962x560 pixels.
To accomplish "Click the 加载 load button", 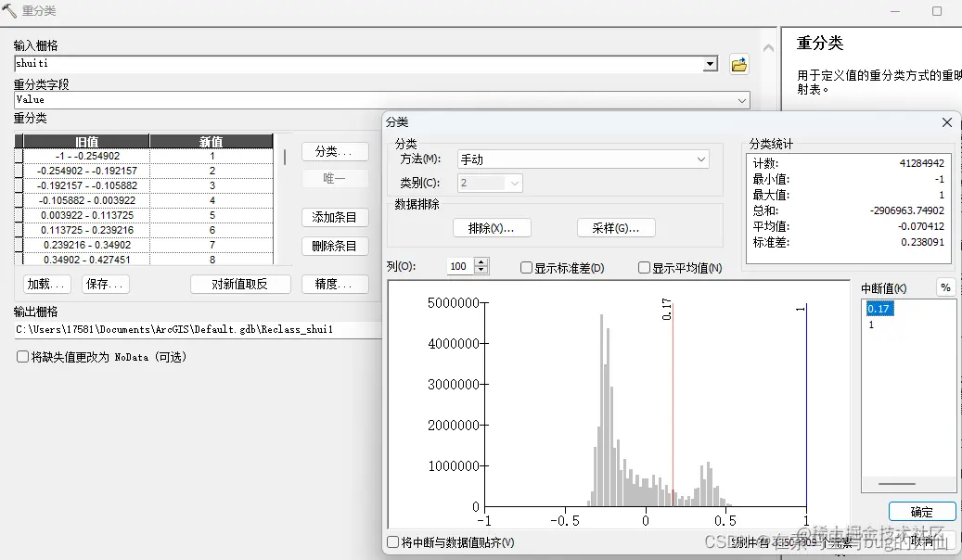I will click(47, 284).
